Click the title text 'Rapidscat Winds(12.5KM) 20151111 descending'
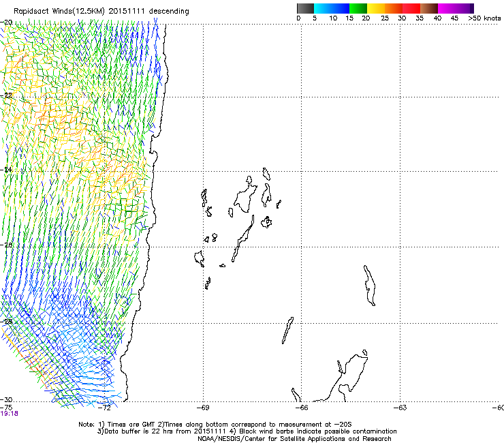The height and width of the screenshot is (443, 504). (x=101, y=12)
